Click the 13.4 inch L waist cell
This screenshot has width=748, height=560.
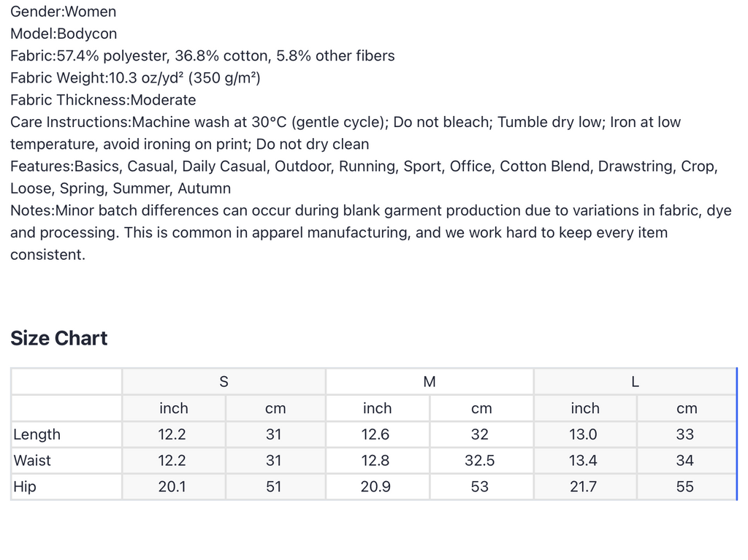(x=585, y=461)
